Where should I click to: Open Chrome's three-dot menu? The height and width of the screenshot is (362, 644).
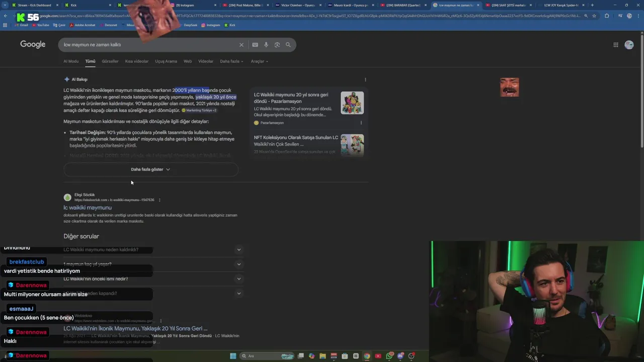[639, 16]
